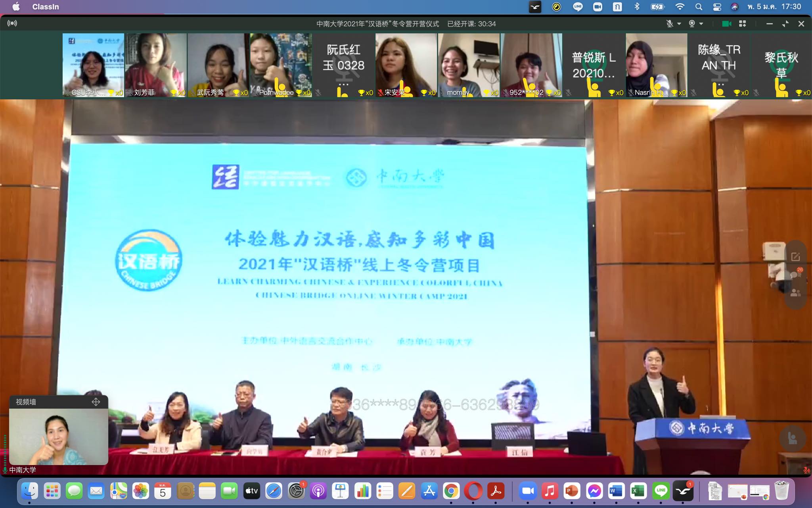Select 刘芳菲 participant video tile

[156, 65]
